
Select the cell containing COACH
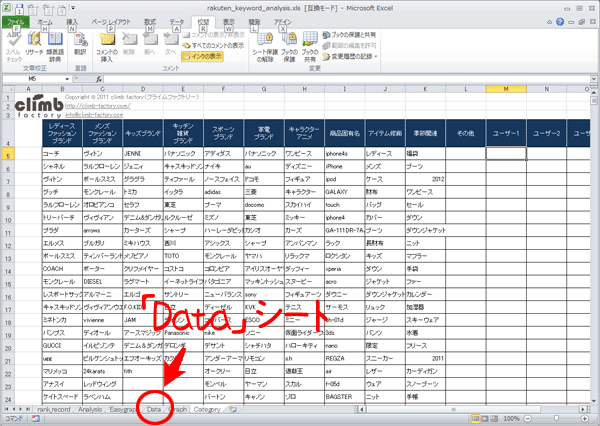click(62, 269)
